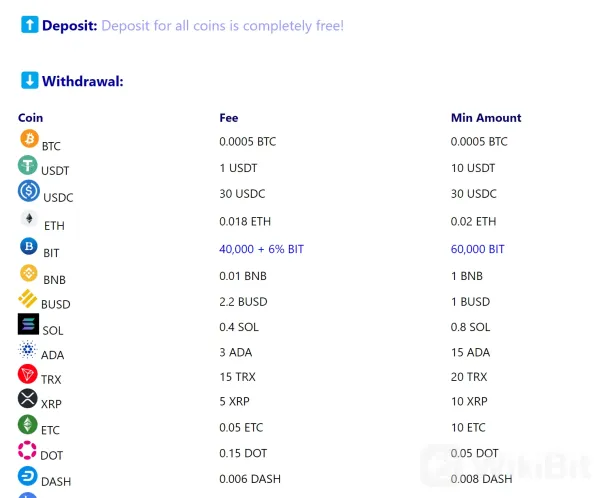Click the Cardano ADA coin icon
Screen dimensions: 600x498
coord(27,350)
